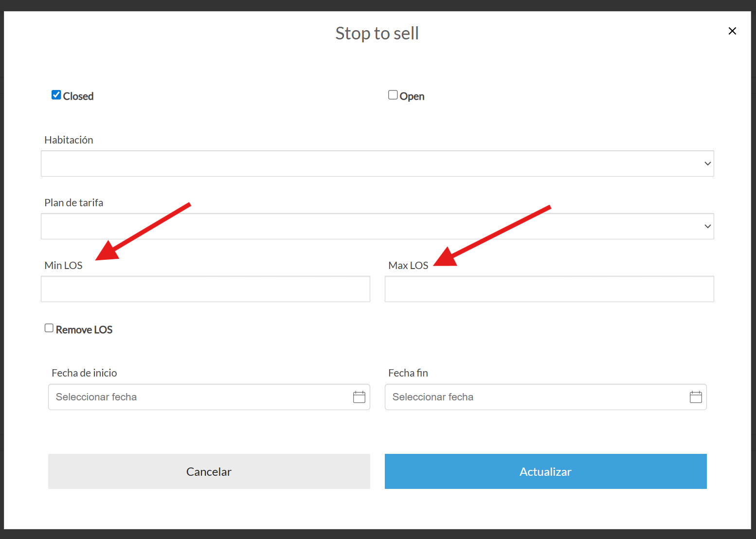
Task: Tick the Remove LOS checkbox
Action: click(x=49, y=328)
